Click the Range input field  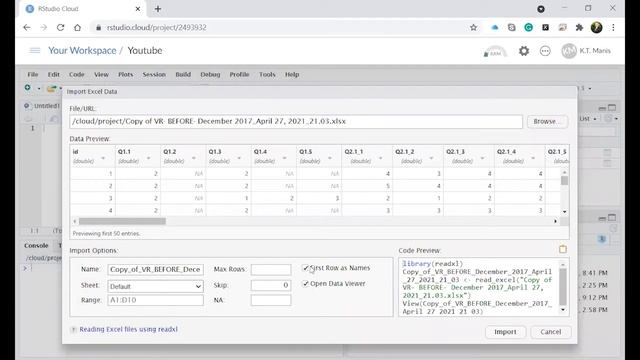click(x=155, y=300)
